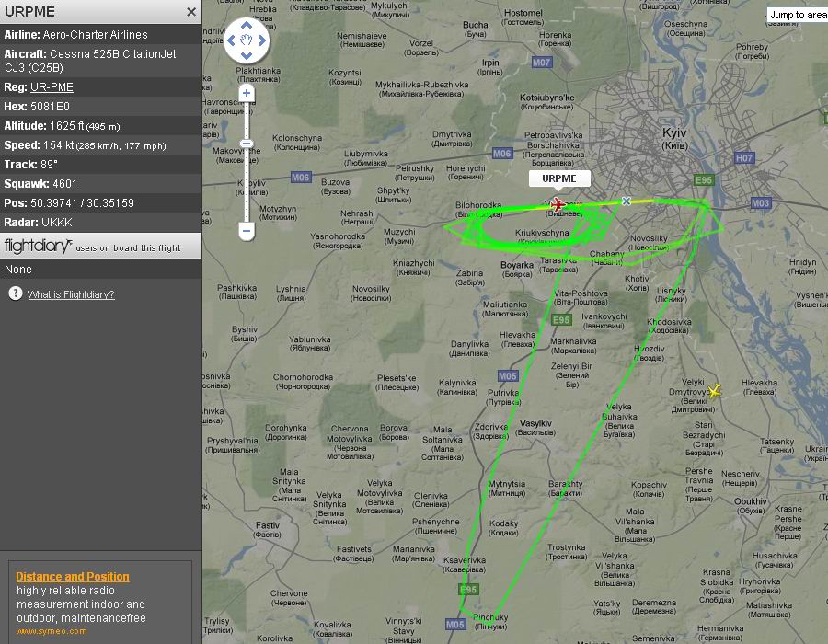Click the Jump to area button
This screenshot has width=828, height=644.
798,15
